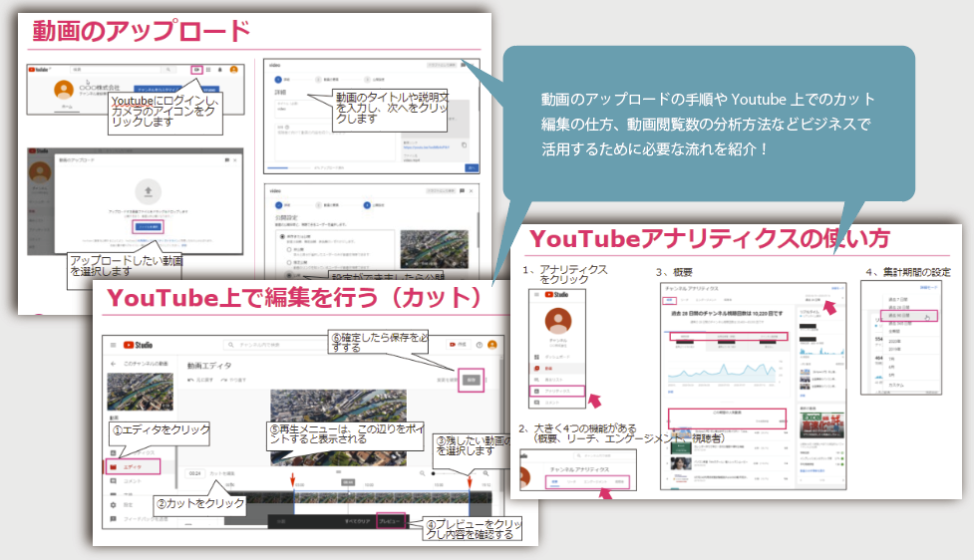Click the help question mark icon in editor
This screenshot has height=560, width=974.
480,345
